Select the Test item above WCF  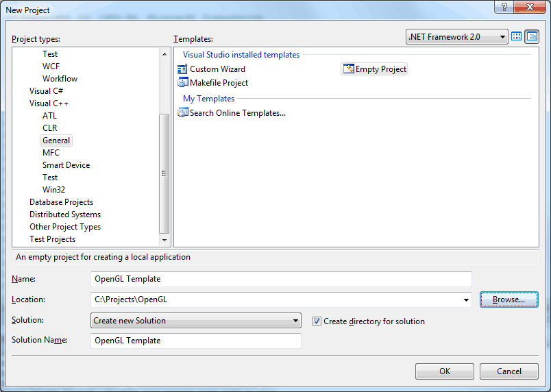50,53
